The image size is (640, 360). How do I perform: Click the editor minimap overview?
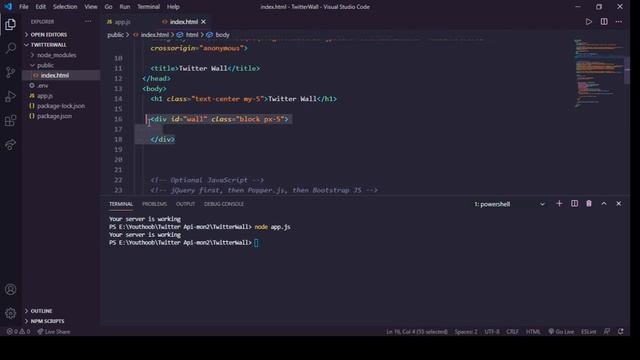pyautogui.click(x=598, y=73)
